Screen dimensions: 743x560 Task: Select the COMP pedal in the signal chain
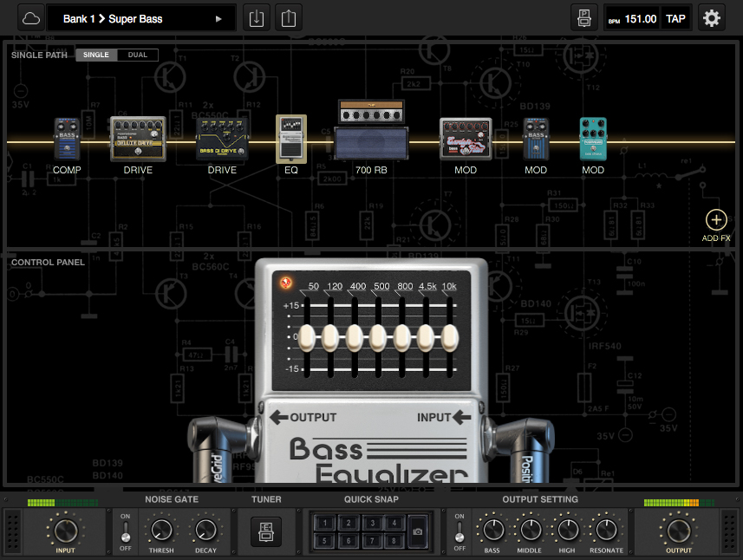pos(67,139)
